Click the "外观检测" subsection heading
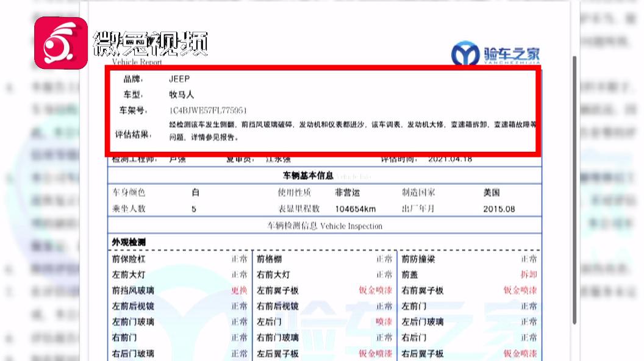The image size is (644, 361). coord(129,242)
